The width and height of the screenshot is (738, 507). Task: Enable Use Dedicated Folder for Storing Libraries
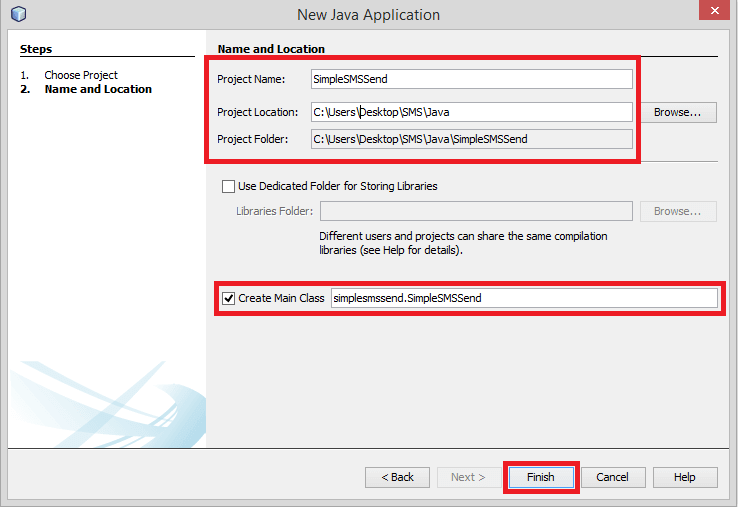(228, 186)
